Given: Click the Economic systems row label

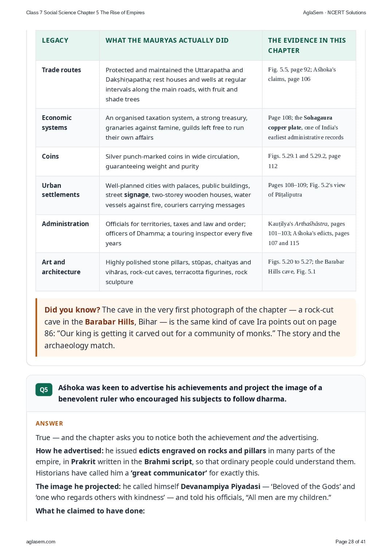Looking at the screenshot, I should click(56, 123).
